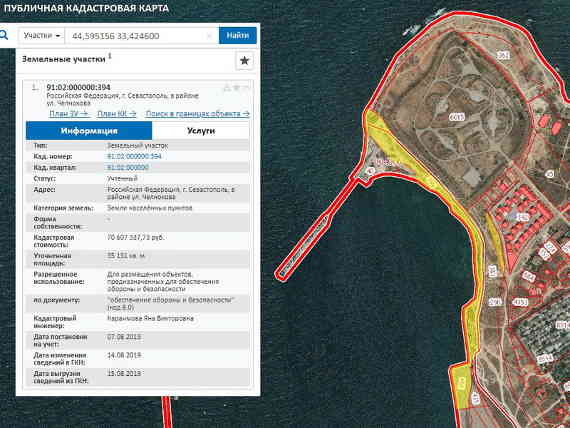Image resolution: width=570 pixels, height=428 pixels.
Task: Open the Участки search type dropdown
Action: point(42,36)
